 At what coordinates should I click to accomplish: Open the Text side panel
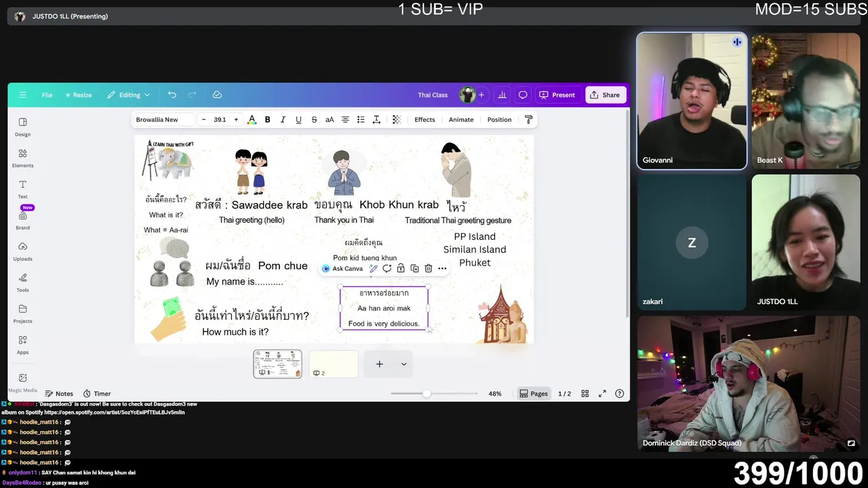[22, 188]
